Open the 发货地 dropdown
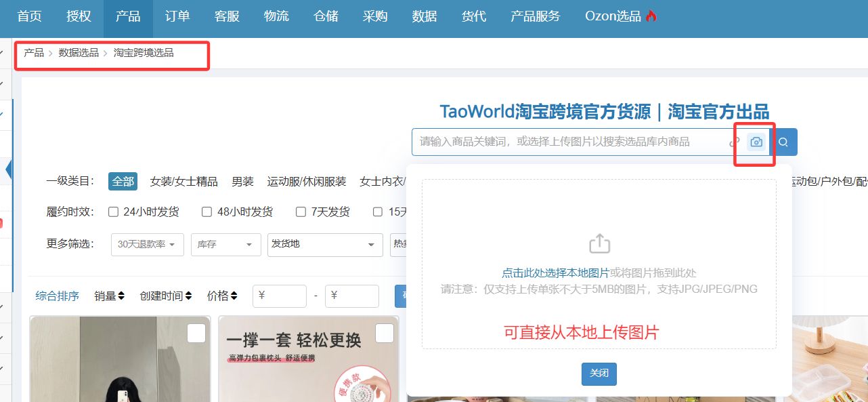 [x=326, y=245]
